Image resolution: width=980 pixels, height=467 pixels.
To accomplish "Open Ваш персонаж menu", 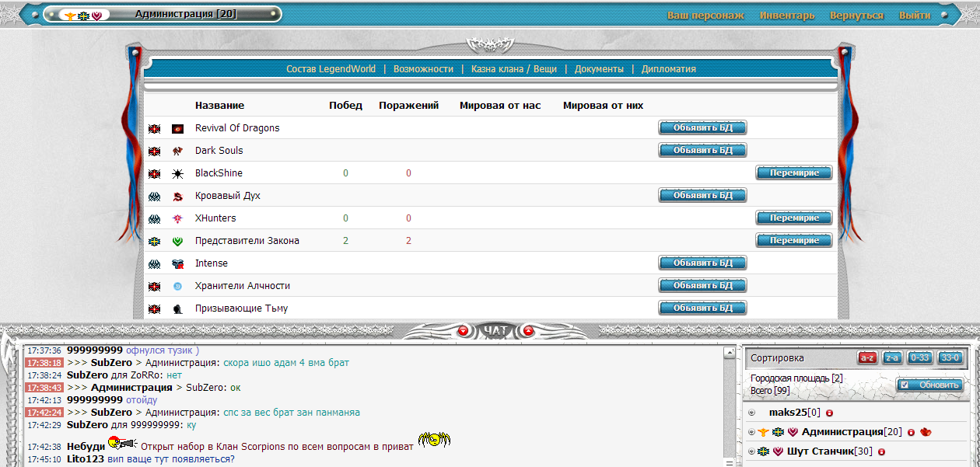I will click(x=705, y=16).
